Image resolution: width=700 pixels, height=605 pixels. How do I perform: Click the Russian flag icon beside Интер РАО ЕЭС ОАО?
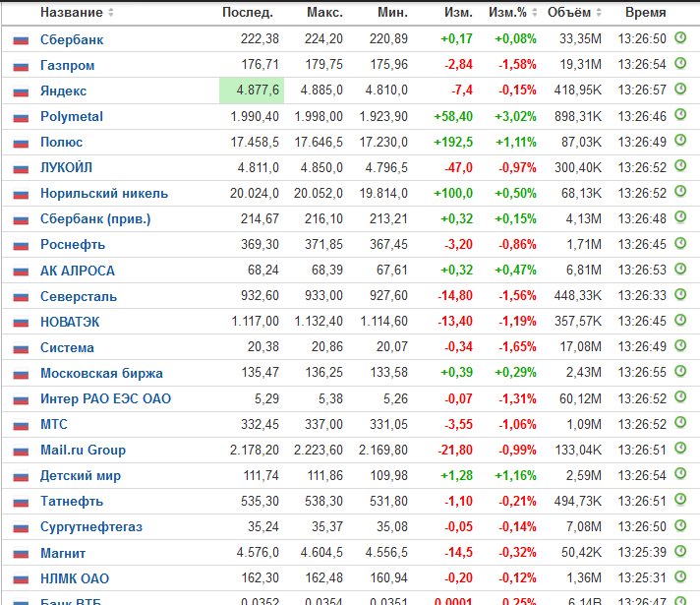point(21,400)
